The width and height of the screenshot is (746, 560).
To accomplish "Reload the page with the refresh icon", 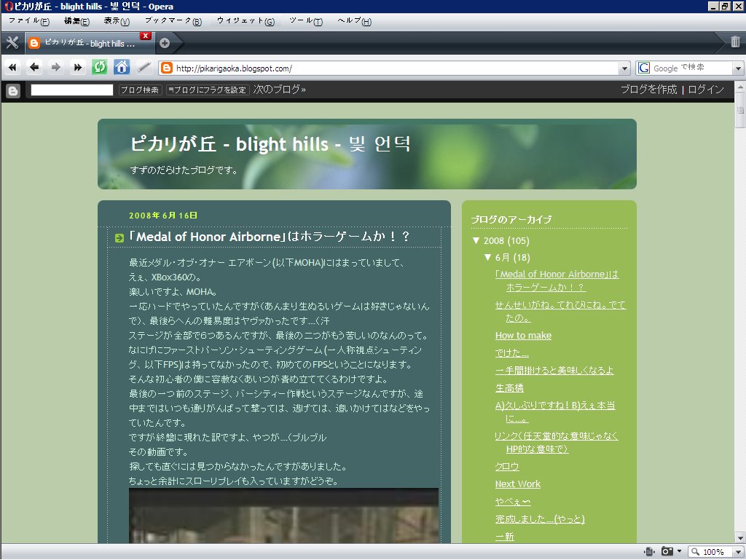I will [98, 67].
